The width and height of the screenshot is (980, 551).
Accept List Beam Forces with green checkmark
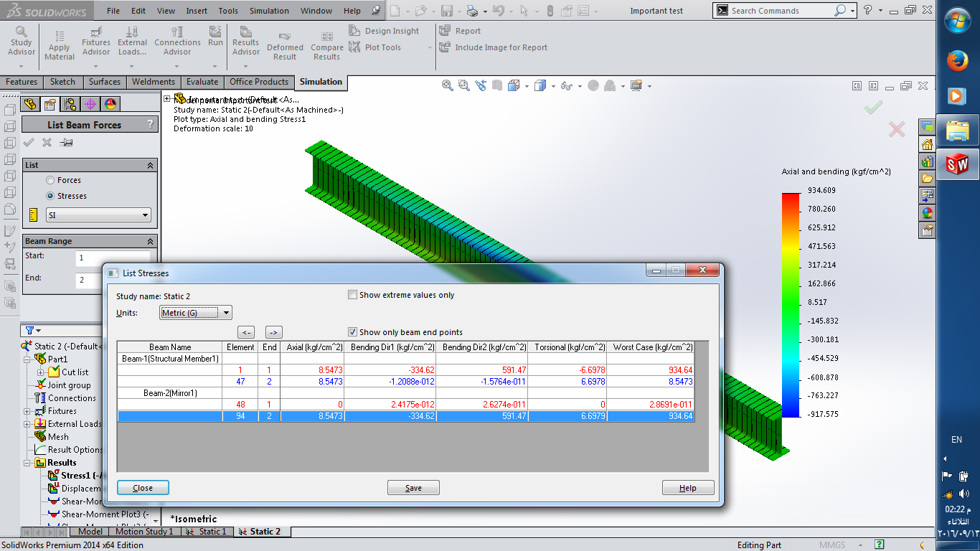(x=29, y=143)
